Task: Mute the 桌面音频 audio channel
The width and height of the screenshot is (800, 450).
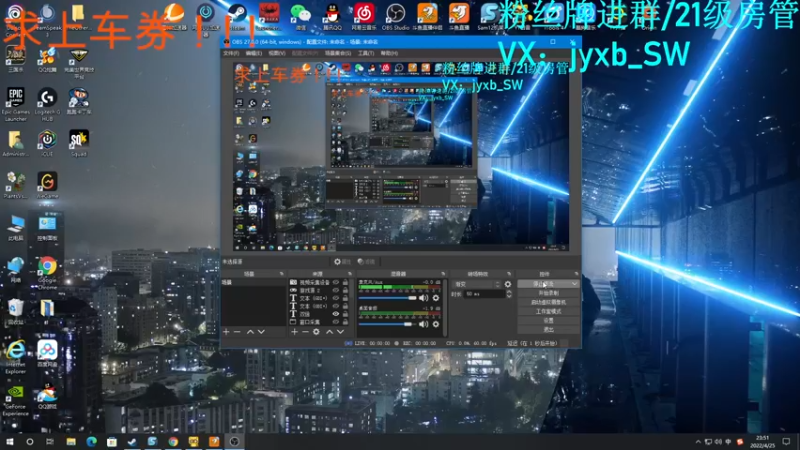Action: (x=423, y=324)
